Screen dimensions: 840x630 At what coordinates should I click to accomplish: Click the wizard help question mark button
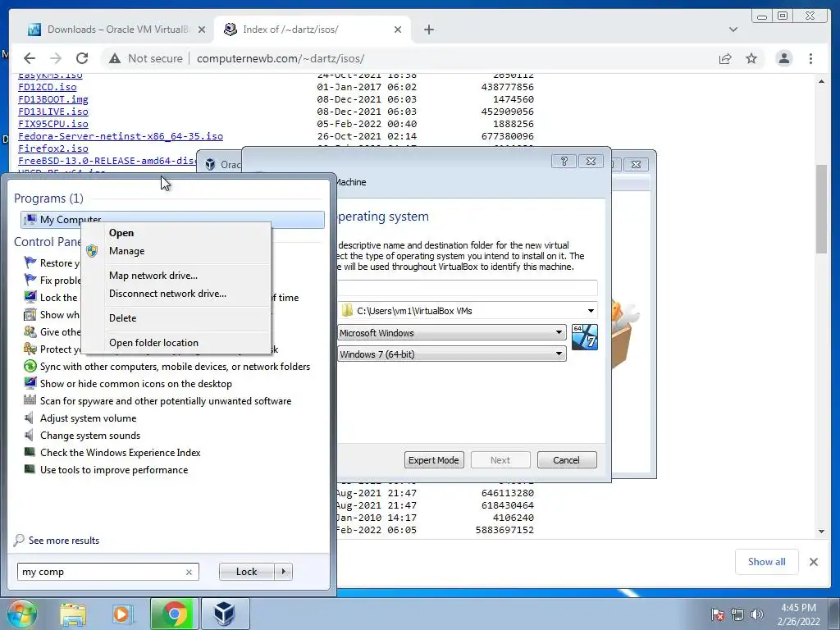(564, 162)
